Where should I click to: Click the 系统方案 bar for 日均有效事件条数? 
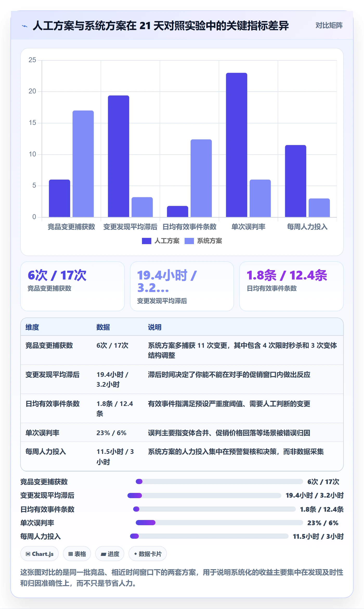(201, 178)
